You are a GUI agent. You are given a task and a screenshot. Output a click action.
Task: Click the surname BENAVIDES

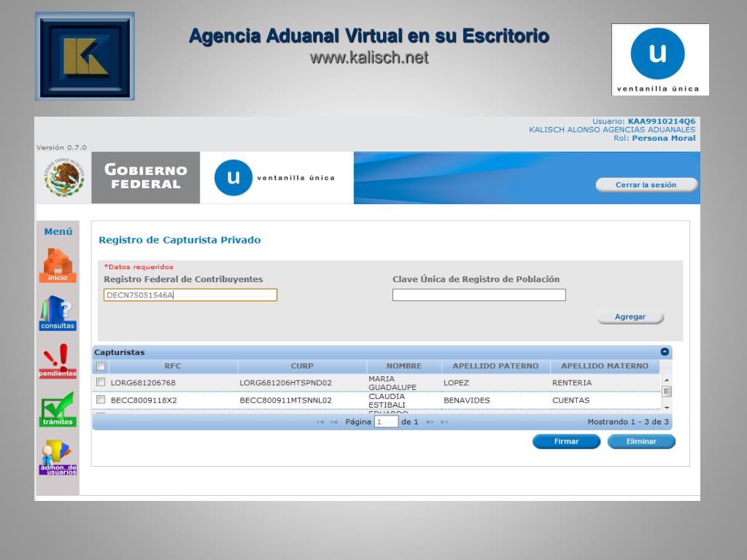point(466,400)
